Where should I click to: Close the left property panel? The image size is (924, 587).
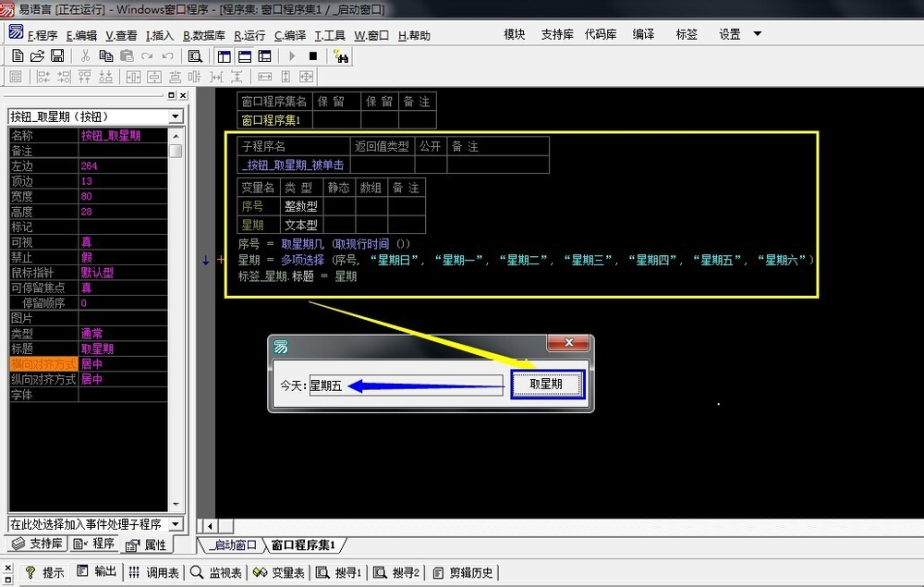(183, 95)
